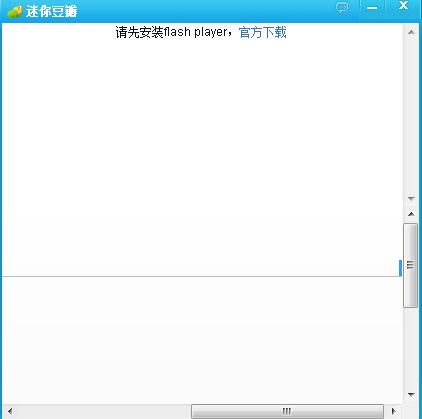The image size is (422, 419).
Task: Open the 官方下载 flash player link
Action: coord(263,33)
